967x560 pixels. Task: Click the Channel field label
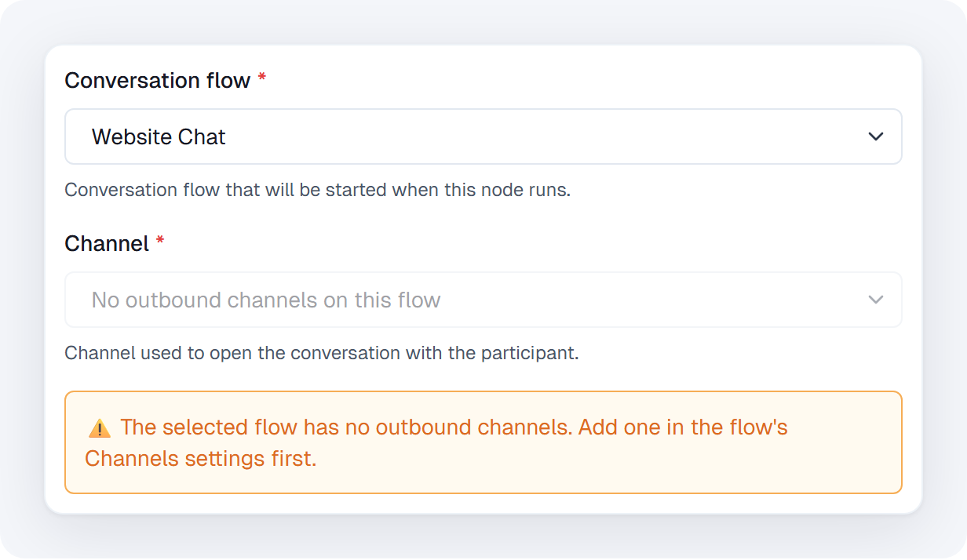point(107,243)
